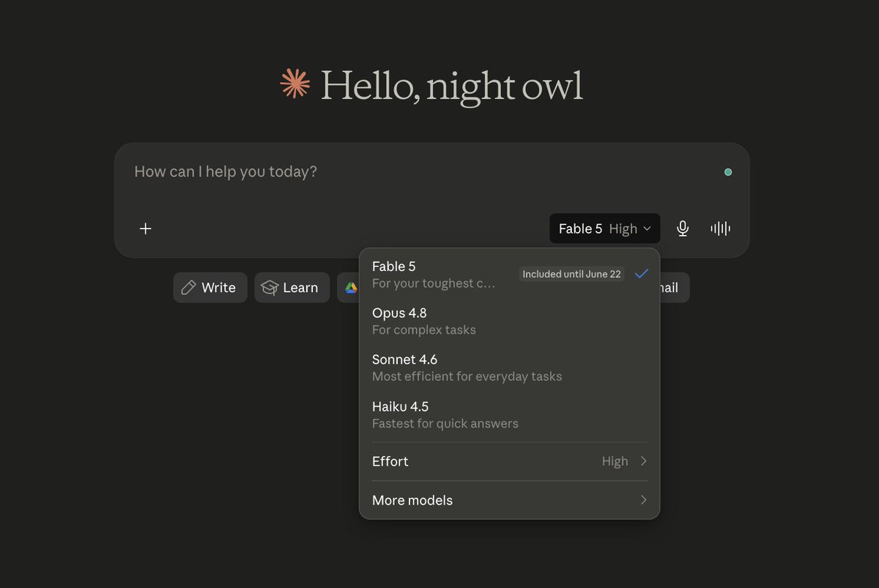The image size is (879, 588).
Task: Click 'Fastest for quick answers' description
Action: coord(445,423)
